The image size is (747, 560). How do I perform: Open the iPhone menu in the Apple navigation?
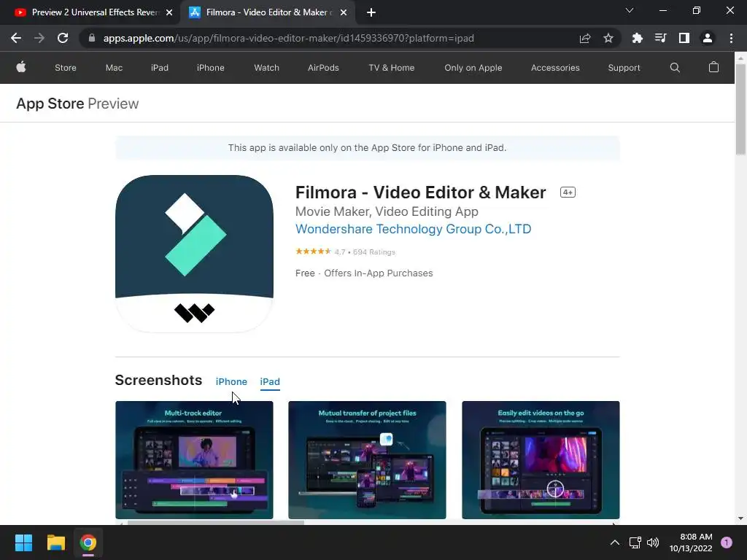(x=211, y=68)
